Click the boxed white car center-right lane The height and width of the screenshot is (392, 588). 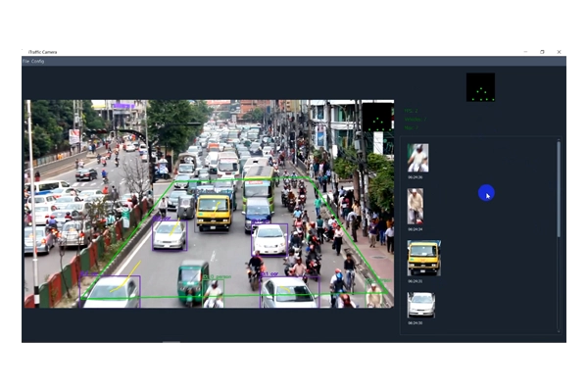tap(269, 238)
